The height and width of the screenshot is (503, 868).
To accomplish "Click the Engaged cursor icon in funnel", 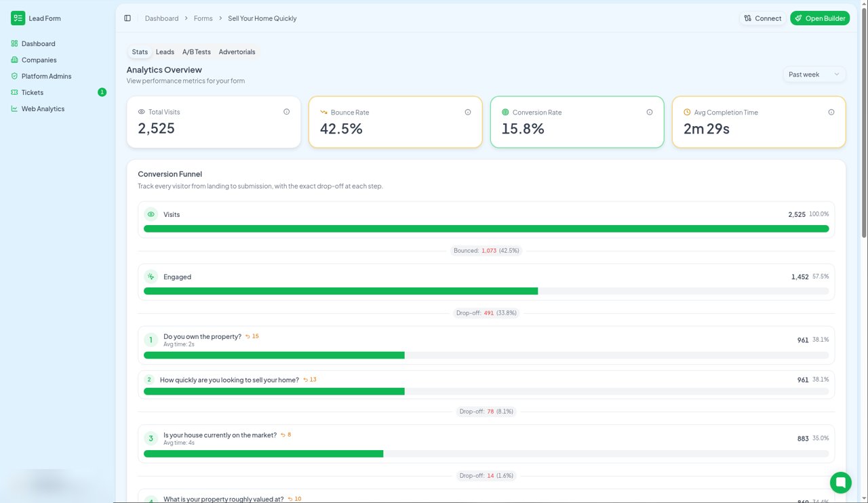I will point(151,277).
